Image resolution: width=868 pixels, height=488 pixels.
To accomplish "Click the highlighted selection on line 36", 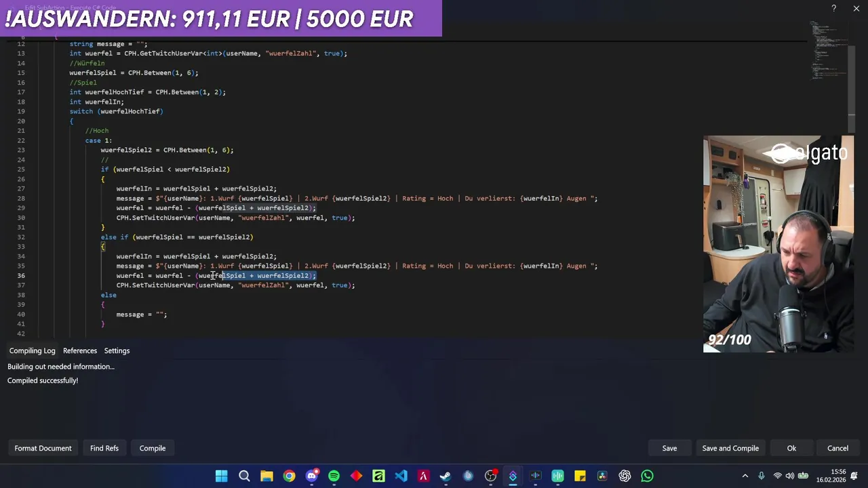I will pyautogui.click(x=268, y=276).
